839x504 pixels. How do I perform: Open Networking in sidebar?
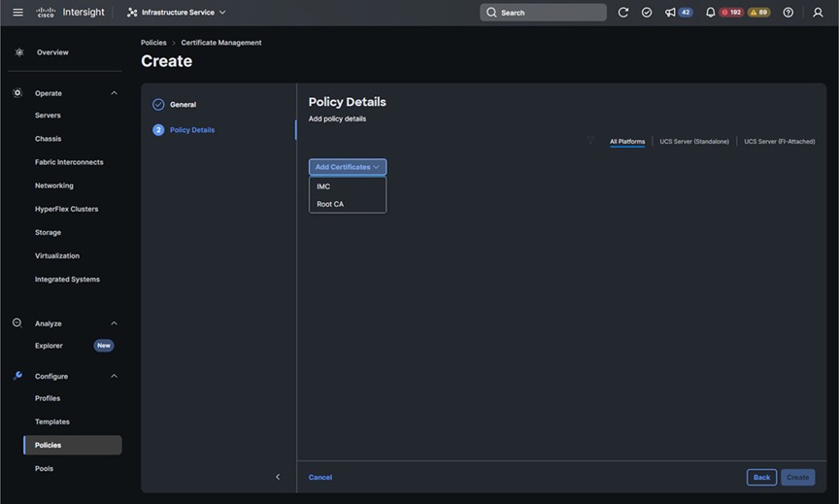coord(54,185)
